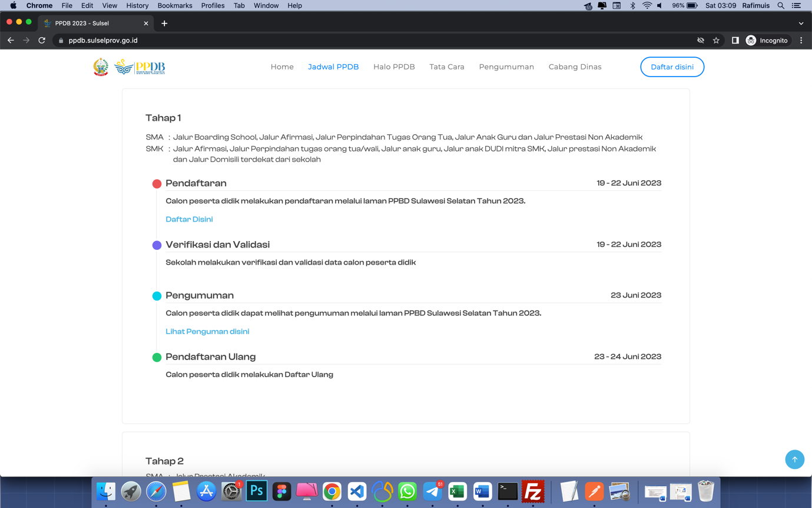812x508 pixels.
Task: Open App Store from the dock
Action: pyautogui.click(x=206, y=491)
